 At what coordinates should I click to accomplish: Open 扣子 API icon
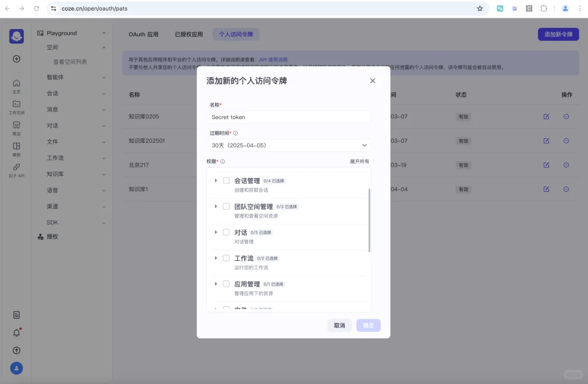(17, 170)
